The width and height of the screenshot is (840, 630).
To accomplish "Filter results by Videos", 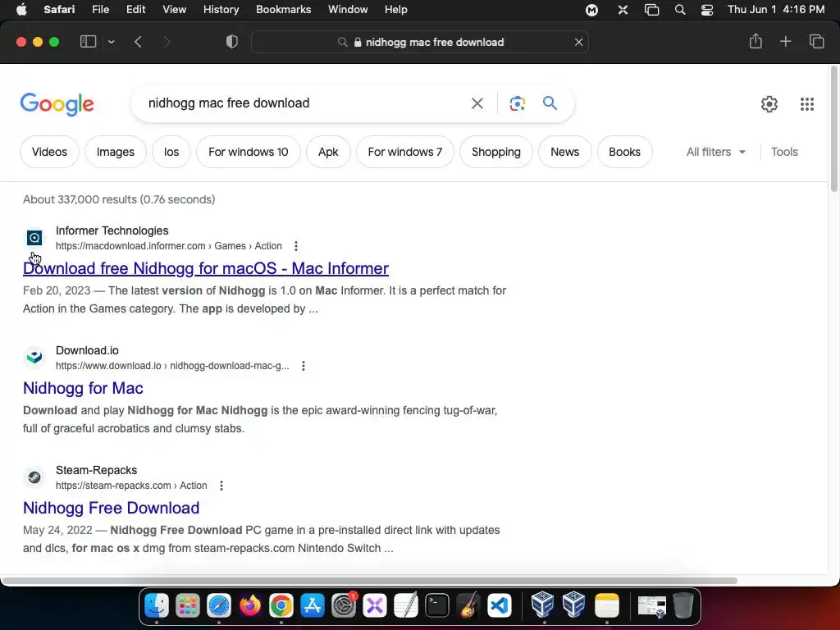I will [x=49, y=152].
